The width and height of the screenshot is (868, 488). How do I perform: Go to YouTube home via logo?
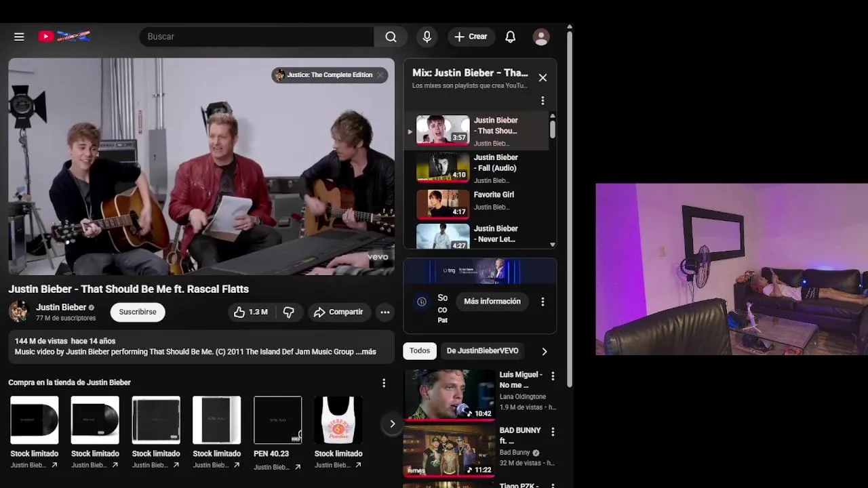(64, 37)
